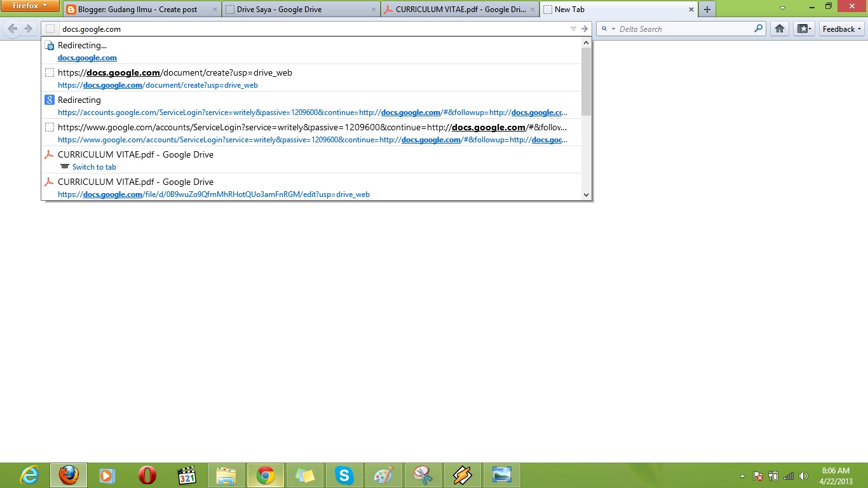Screen dimensions: 868x488
Task: Click the network signal tray icon
Action: pyautogui.click(x=789, y=476)
